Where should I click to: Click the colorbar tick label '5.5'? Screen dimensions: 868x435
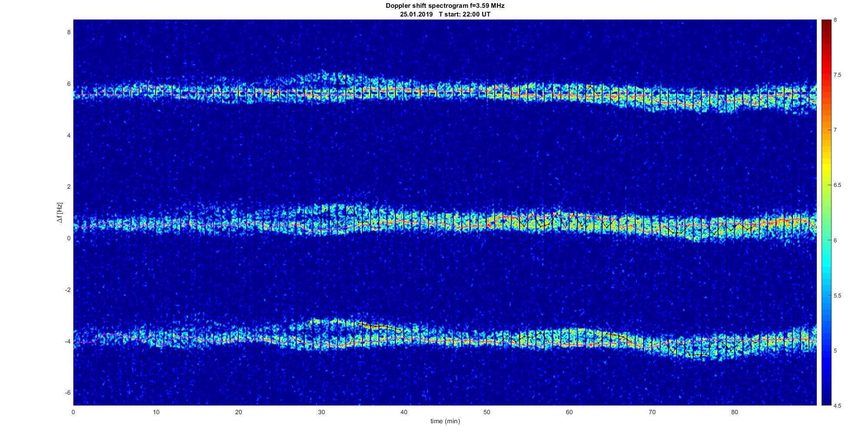click(838, 295)
